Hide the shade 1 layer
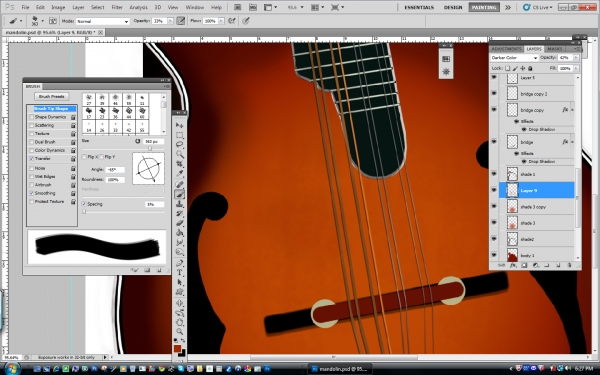The image size is (600, 375). coord(494,174)
